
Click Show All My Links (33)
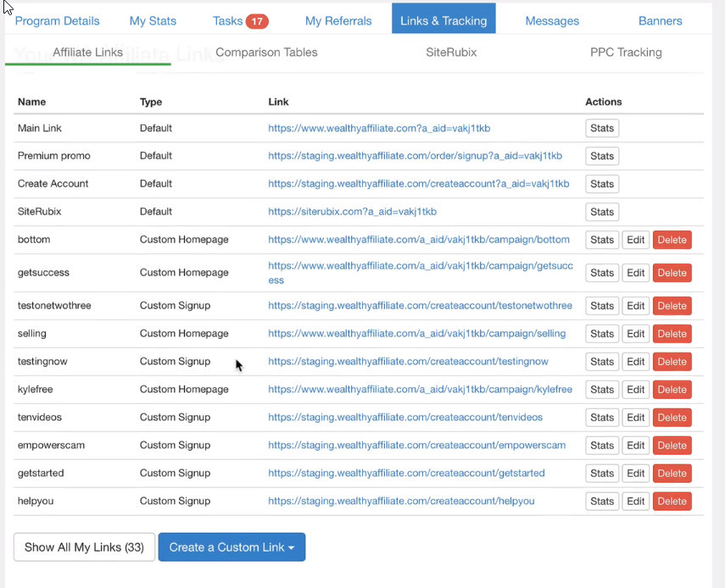84,546
